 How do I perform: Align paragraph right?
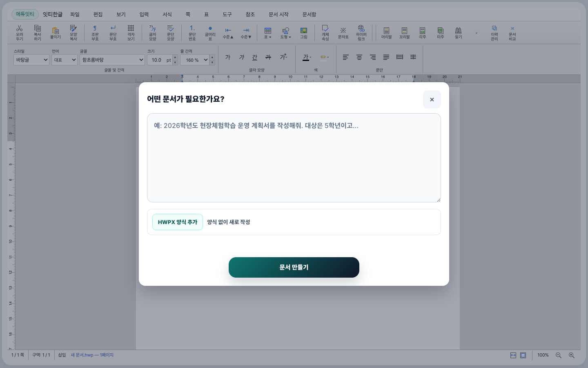(373, 57)
